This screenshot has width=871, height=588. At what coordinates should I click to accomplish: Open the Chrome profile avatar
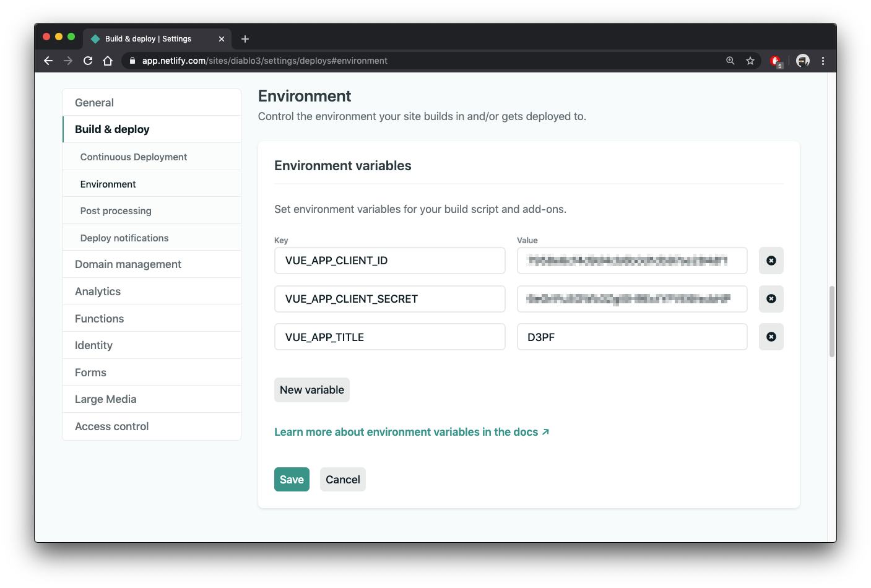tap(803, 61)
